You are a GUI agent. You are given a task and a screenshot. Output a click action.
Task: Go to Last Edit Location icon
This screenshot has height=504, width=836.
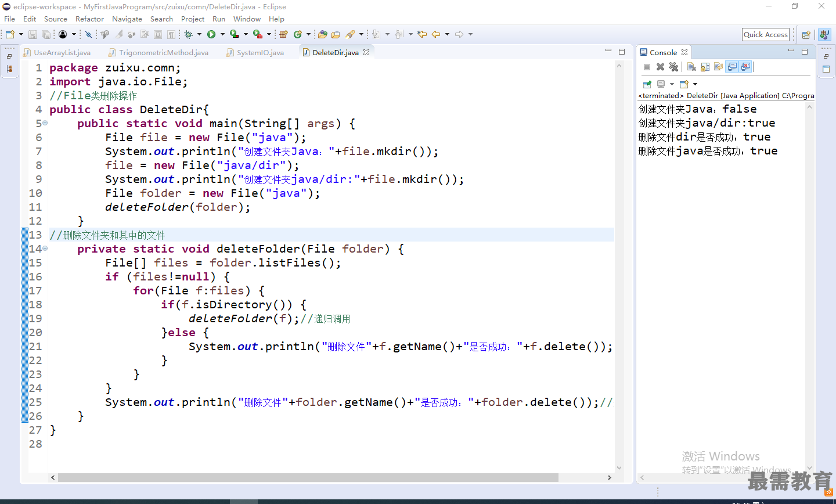pos(422,34)
